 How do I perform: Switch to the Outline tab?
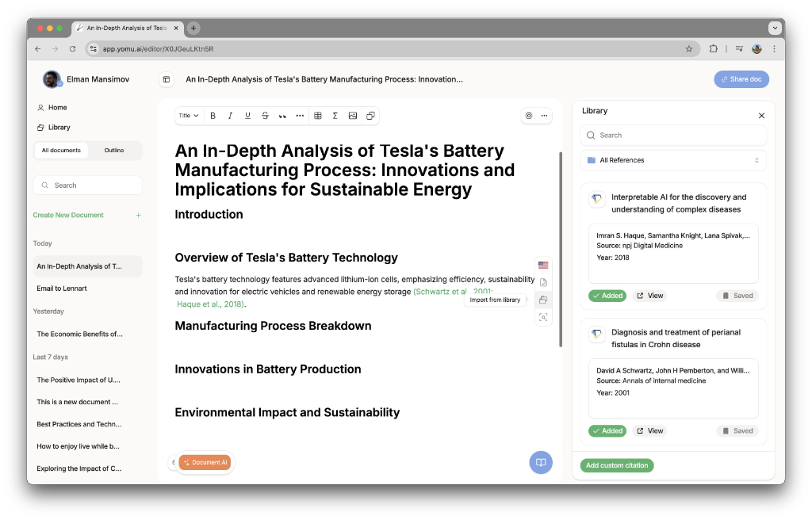click(114, 150)
